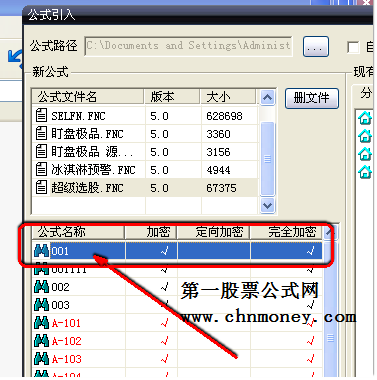The width and height of the screenshot is (377, 380).
Task: Sort by the 版本 column header
Action: pos(172,97)
